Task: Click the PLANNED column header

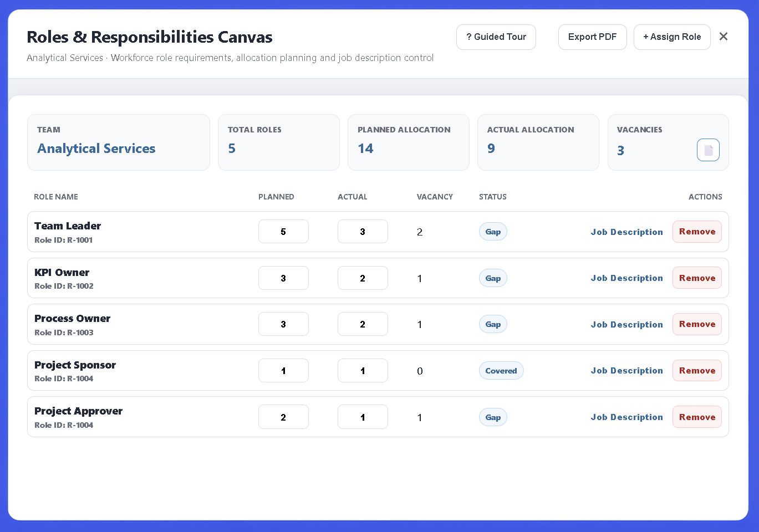Action: 276,197
